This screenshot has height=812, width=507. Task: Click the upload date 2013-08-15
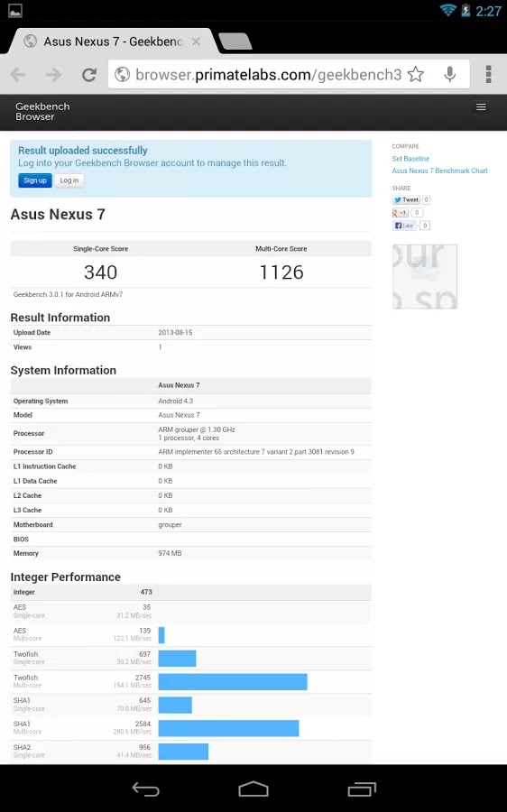[175, 332]
